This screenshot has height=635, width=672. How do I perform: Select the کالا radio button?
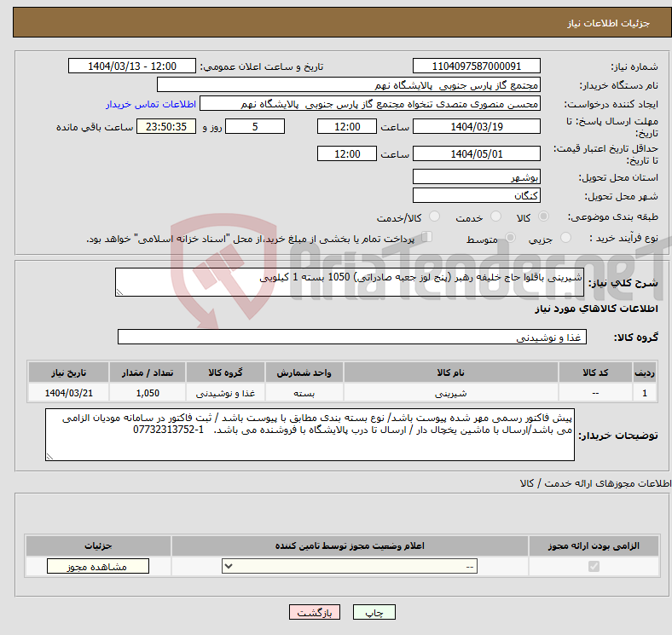point(543,216)
